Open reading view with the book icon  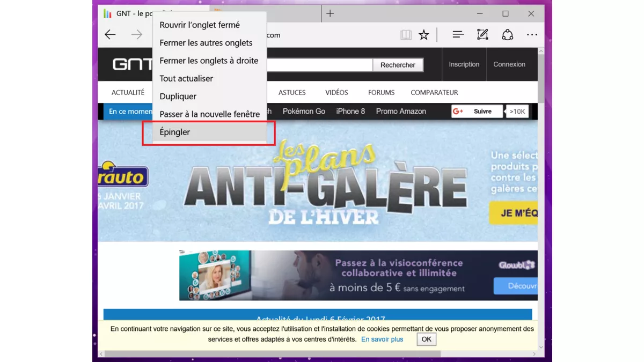(406, 35)
